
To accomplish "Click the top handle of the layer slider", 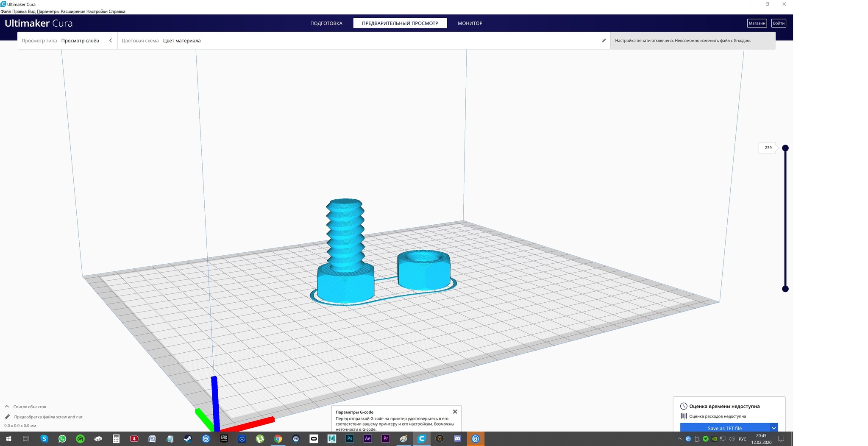I will coord(785,148).
